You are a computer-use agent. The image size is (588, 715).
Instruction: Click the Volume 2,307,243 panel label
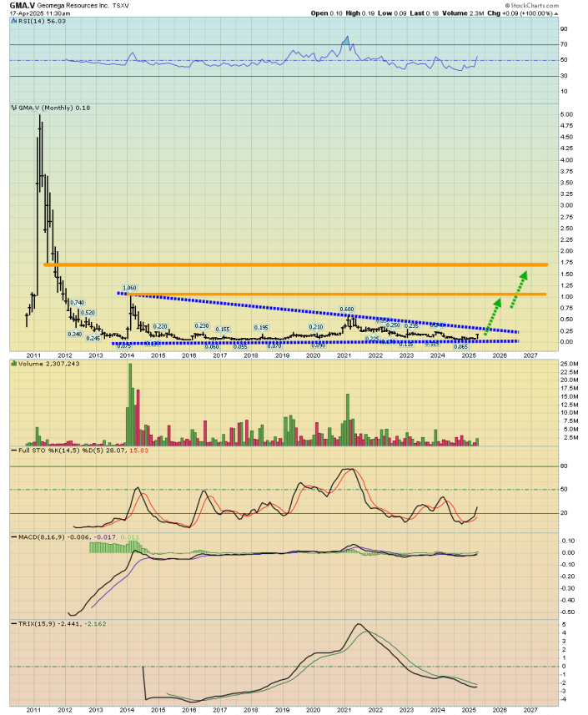tap(48, 364)
